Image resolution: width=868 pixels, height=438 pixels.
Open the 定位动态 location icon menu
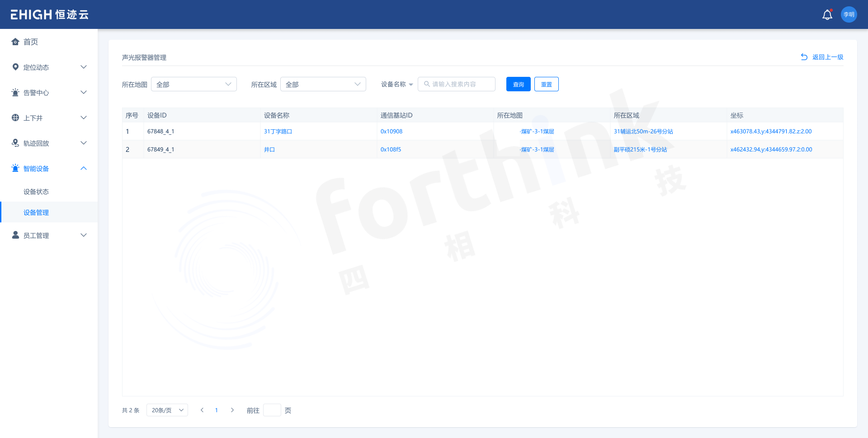coord(15,67)
